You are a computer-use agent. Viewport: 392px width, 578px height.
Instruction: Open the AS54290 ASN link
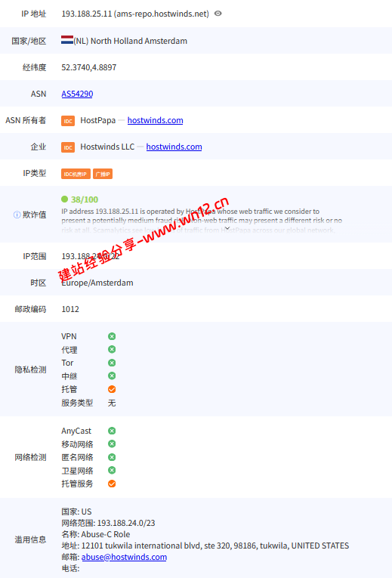tap(77, 94)
